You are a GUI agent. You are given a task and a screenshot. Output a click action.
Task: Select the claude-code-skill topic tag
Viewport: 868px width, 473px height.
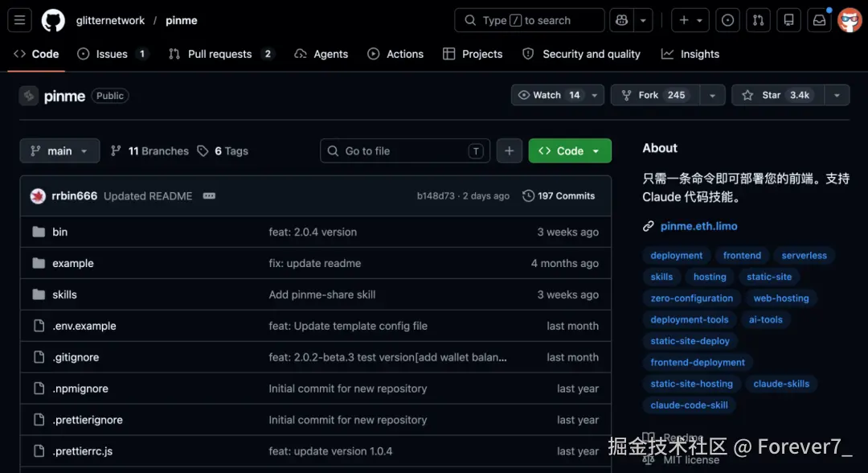(690, 405)
